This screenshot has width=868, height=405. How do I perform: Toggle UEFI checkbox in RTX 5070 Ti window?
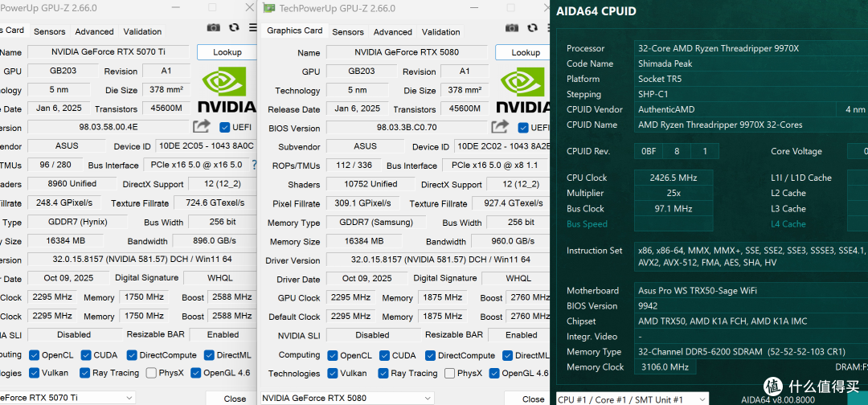coord(224,127)
